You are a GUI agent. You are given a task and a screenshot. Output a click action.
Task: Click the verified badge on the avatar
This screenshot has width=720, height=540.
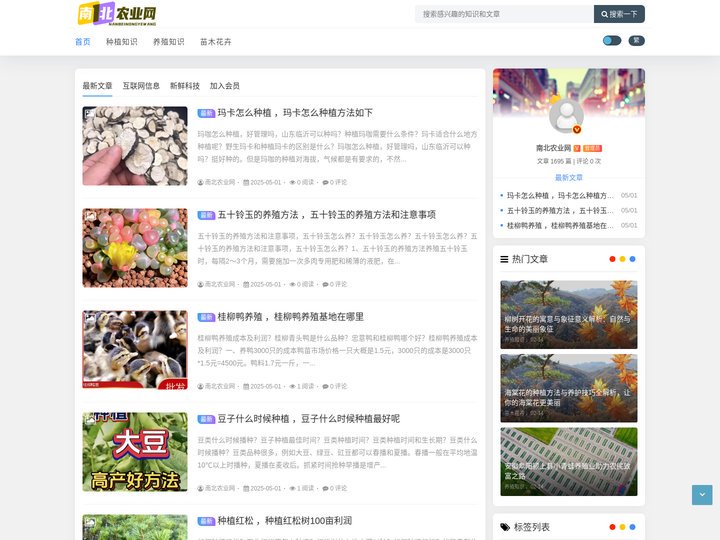[577, 129]
